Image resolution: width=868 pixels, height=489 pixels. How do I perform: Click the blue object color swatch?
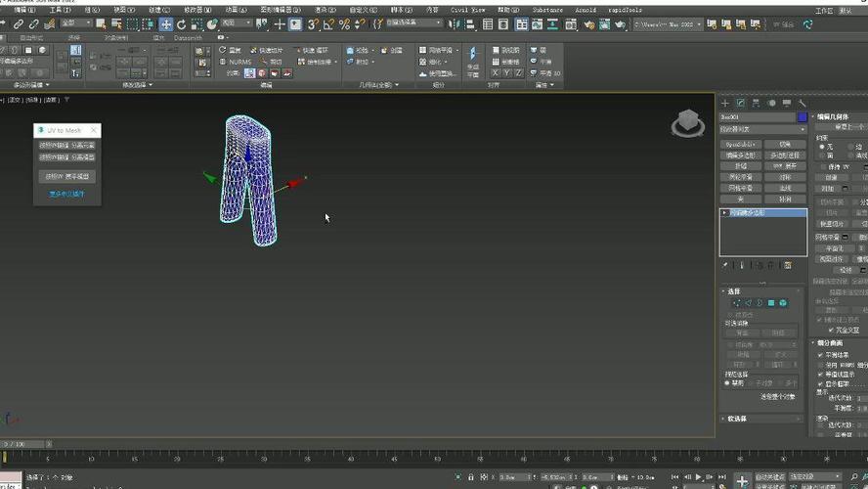[803, 117]
